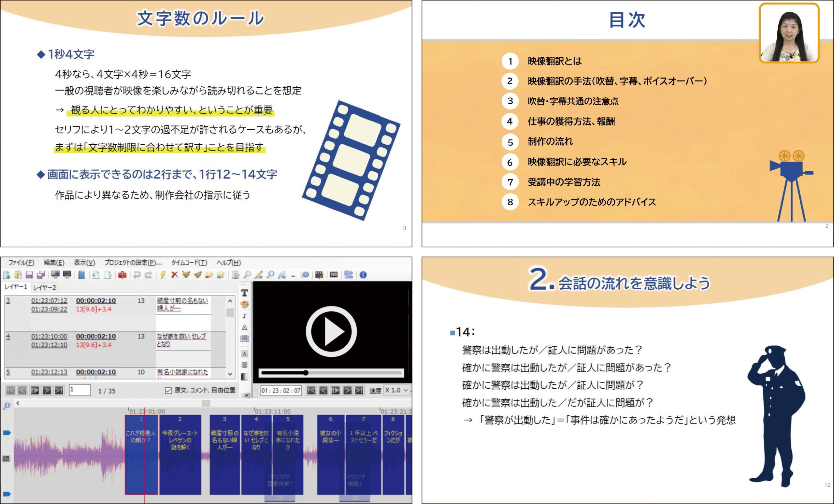Image resolution: width=834 pixels, height=504 pixels.
Task: Click 映像翻訳とは in the table of contents
Action: [554, 61]
